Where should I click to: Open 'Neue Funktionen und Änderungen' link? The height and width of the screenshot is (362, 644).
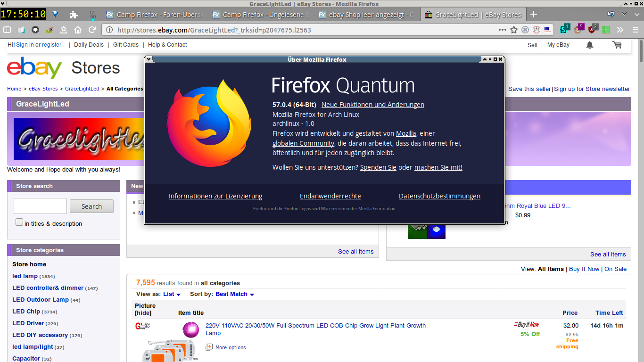[373, 105]
